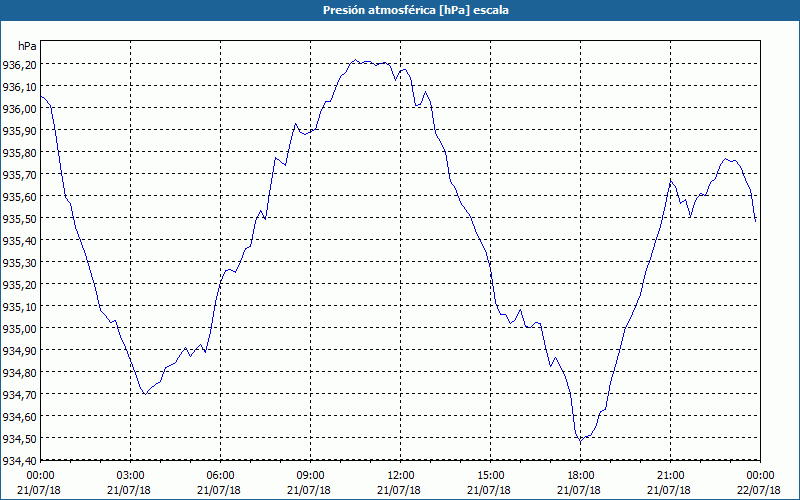Click the pressure minimum point near 18:00
The height and width of the screenshot is (500, 800).
point(580,441)
